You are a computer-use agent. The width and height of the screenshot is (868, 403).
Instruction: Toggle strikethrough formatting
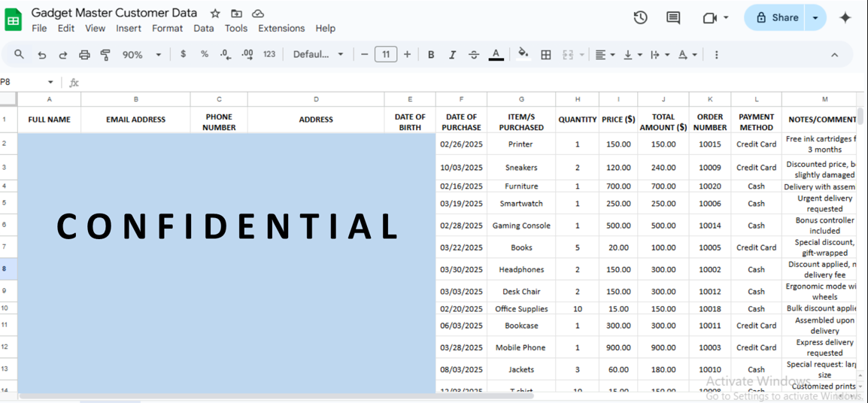pyautogui.click(x=474, y=54)
